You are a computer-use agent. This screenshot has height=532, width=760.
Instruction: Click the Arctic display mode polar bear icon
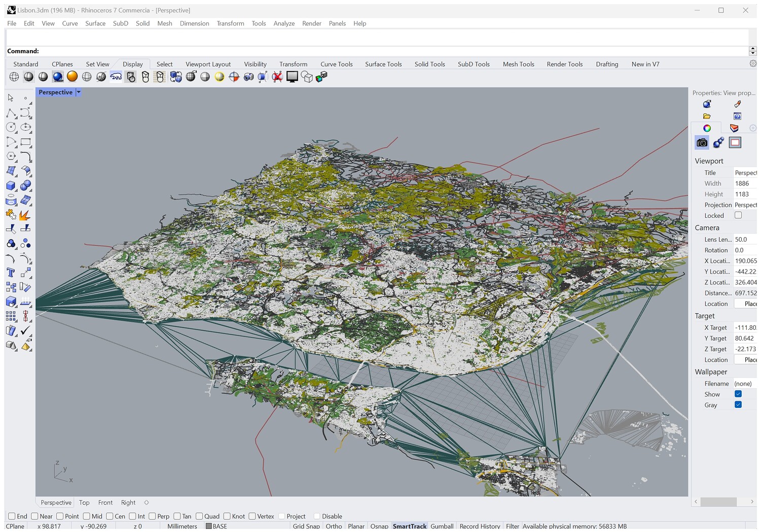click(x=116, y=77)
